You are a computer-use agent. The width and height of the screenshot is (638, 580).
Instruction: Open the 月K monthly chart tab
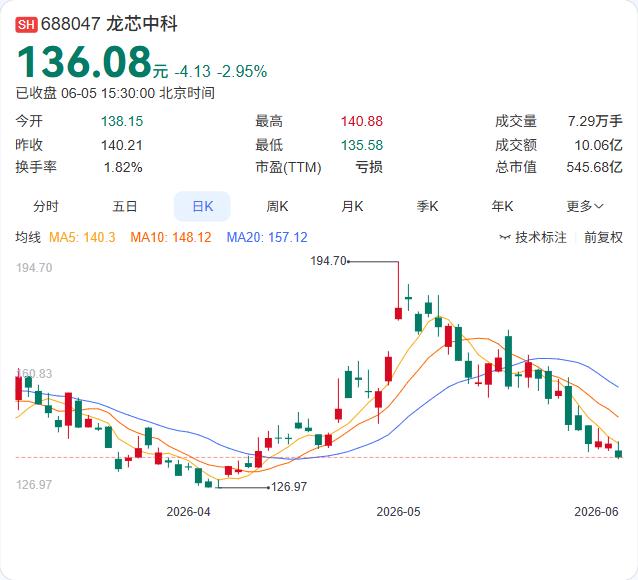pos(352,206)
